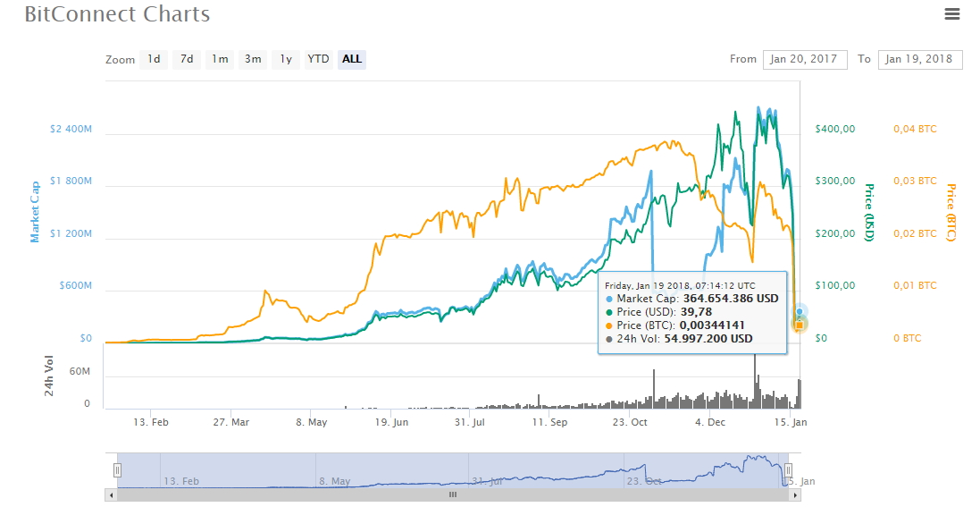Click the tooltip Market Cap value line

point(692,299)
